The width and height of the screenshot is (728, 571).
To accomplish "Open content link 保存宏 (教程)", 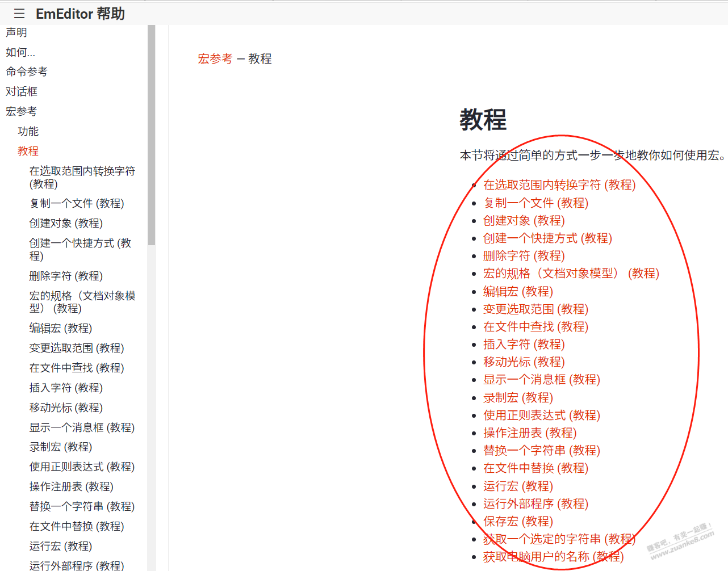I will coord(518,521).
